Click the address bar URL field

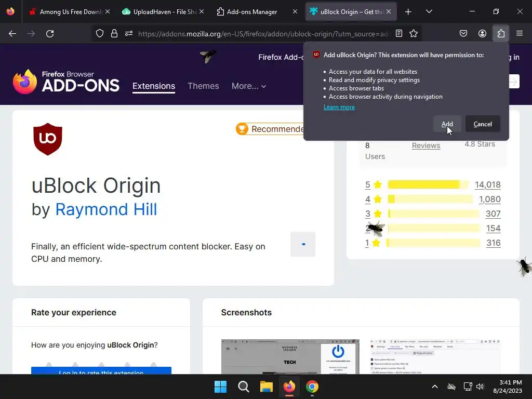click(x=264, y=34)
